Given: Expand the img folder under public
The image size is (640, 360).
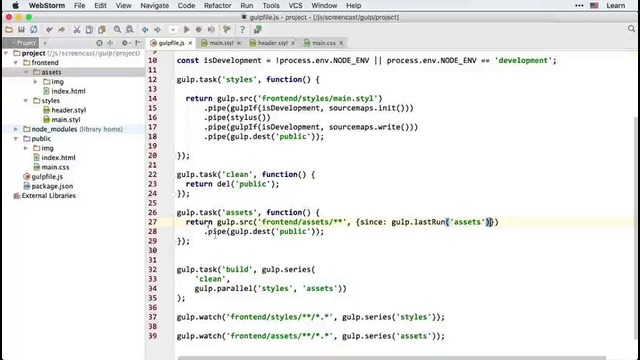Looking at the screenshot, I should (x=26, y=148).
